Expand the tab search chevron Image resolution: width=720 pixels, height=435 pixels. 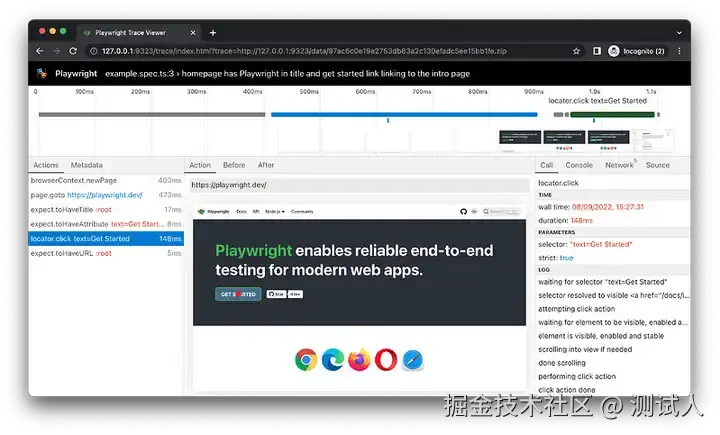pos(679,33)
